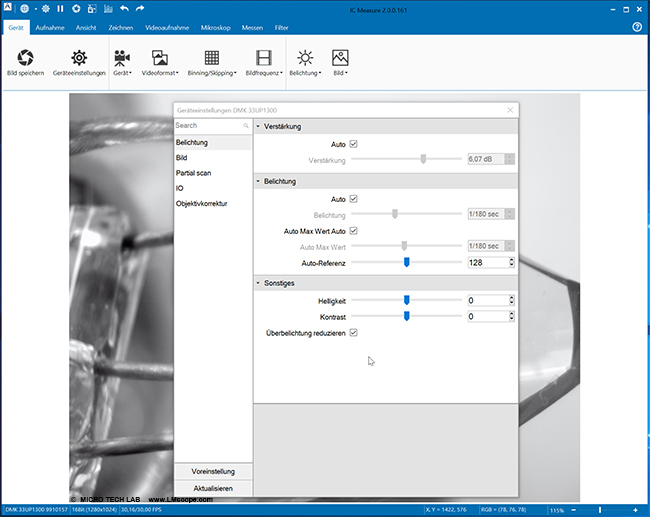
Task: Collapse the Verstärkung section
Action: coord(259,127)
